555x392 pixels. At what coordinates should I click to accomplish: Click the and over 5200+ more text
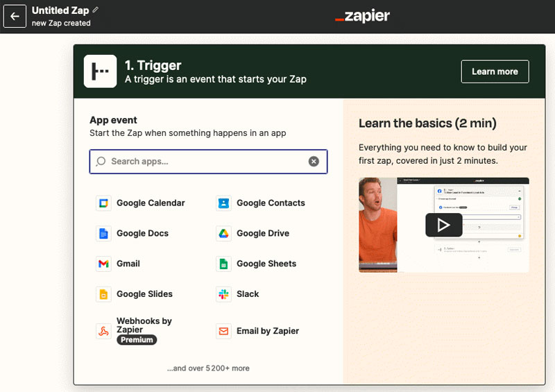tap(208, 368)
